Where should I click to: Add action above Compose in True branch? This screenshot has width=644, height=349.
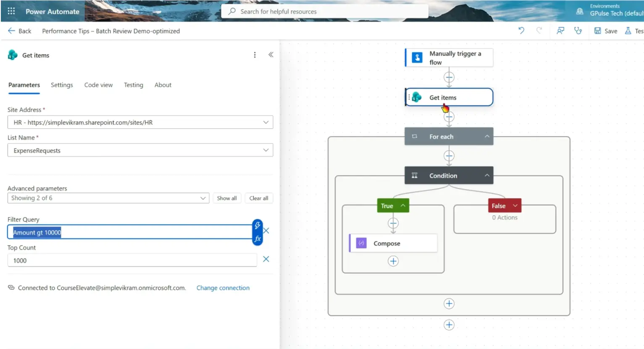(x=393, y=223)
